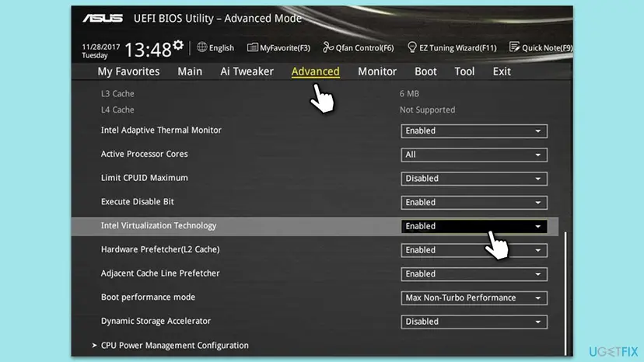Open the My Favorites tab
Image resolution: width=644 pixels, height=362 pixels.
(128, 71)
